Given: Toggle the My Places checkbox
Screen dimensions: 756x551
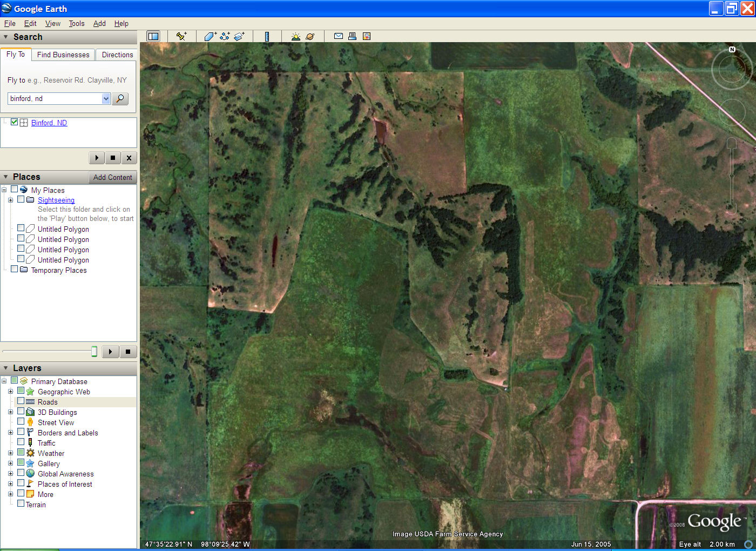Looking at the screenshot, I should pos(15,189).
